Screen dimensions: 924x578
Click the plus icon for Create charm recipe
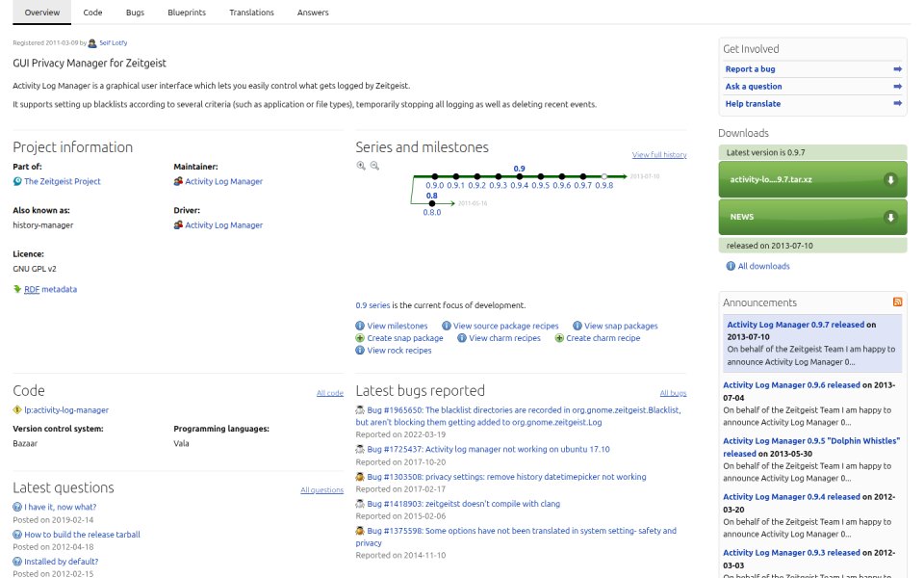559,338
